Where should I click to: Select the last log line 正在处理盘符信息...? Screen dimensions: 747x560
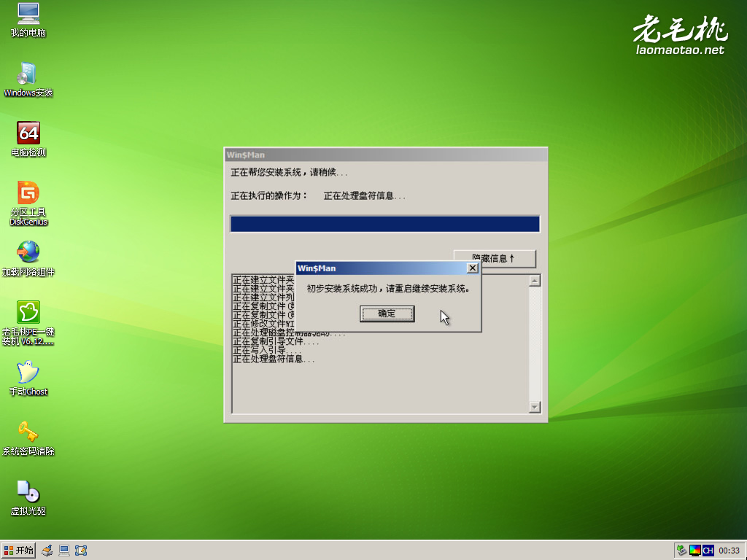[274, 359]
